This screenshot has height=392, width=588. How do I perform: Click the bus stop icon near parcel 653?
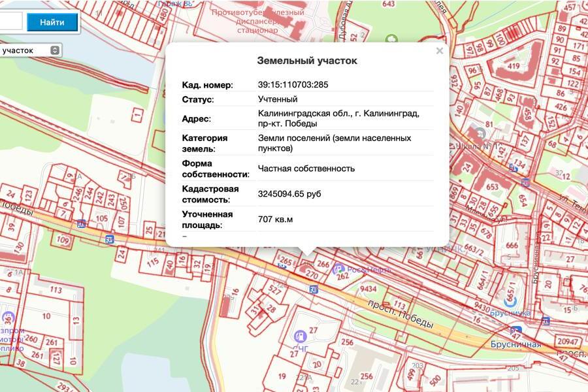[525, 182]
